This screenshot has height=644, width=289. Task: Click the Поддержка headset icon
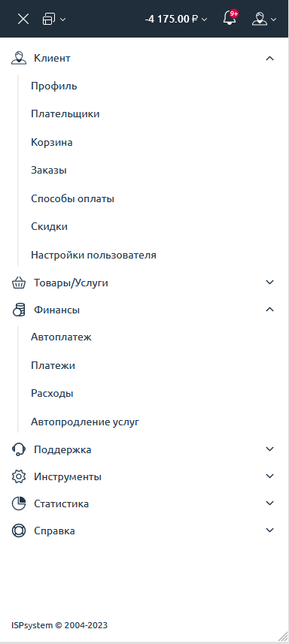[19, 449]
